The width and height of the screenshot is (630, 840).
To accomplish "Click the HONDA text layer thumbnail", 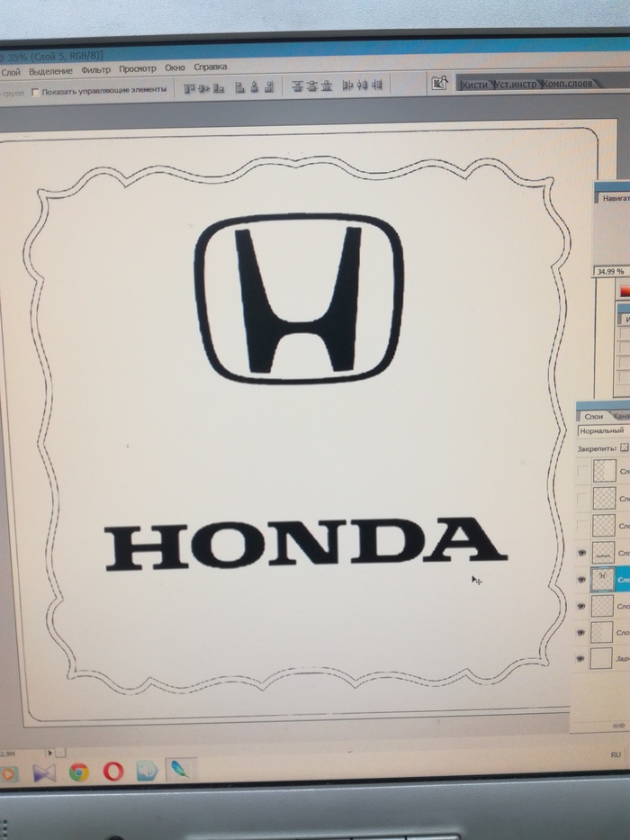I will [x=603, y=552].
